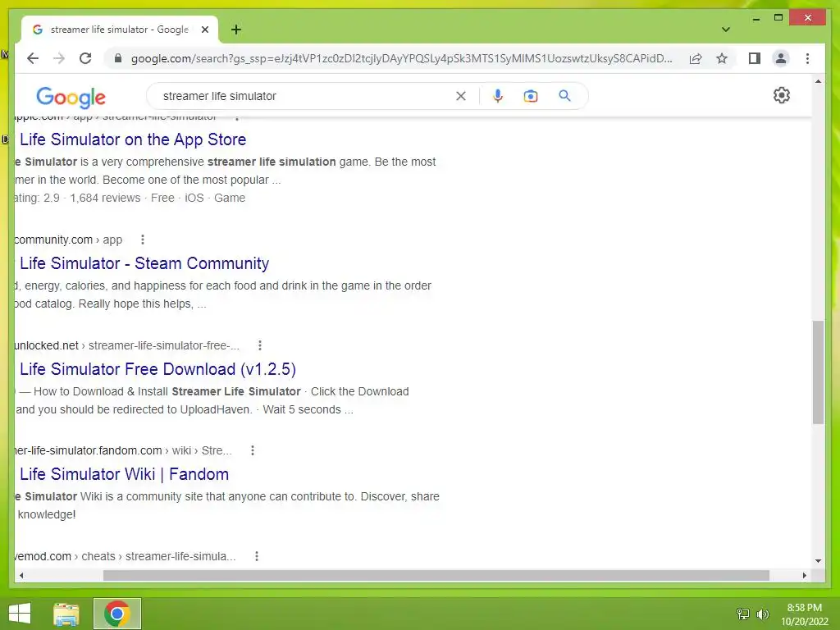Open a new tab with plus button

(x=236, y=30)
